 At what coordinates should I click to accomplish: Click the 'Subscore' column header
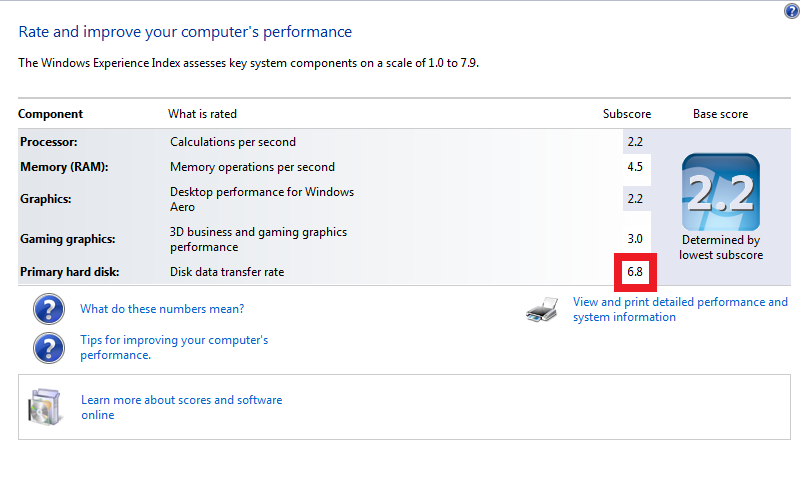coord(627,114)
